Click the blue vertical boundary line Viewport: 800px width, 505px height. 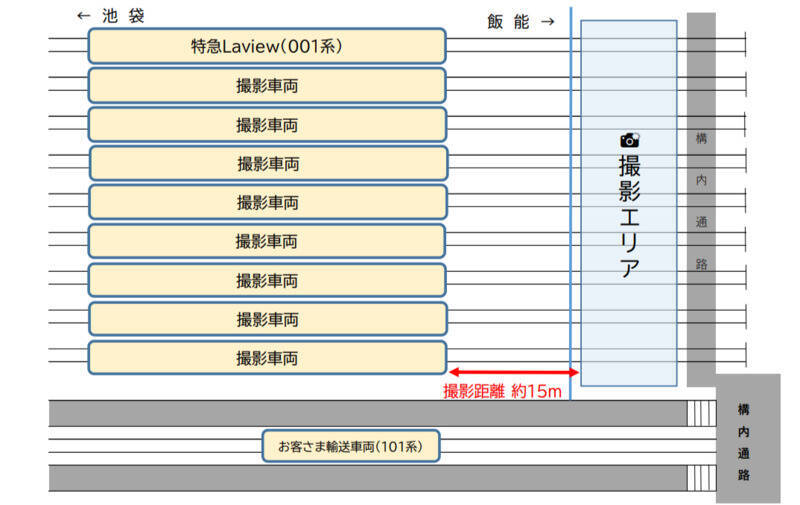point(570,200)
